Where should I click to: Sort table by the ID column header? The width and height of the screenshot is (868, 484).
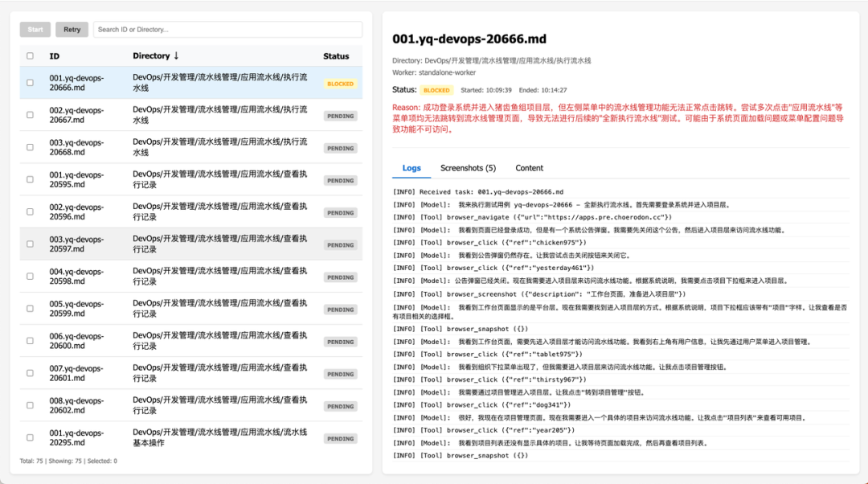click(x=55, y=56)
